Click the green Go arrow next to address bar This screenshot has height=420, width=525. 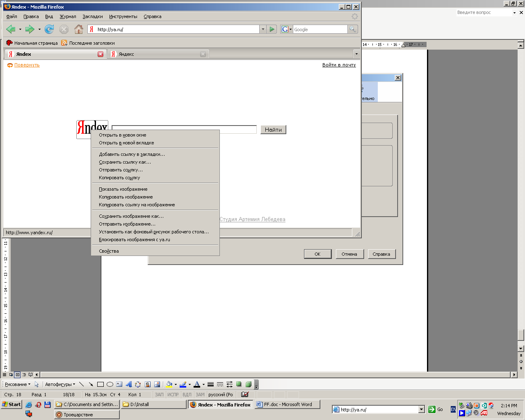tap(272, 29)
